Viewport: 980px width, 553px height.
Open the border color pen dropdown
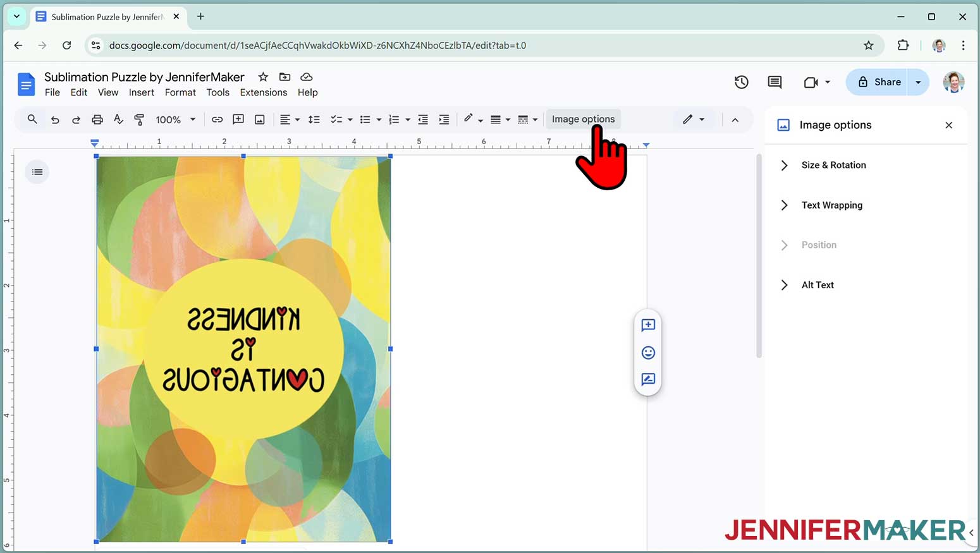pos(472,119)
